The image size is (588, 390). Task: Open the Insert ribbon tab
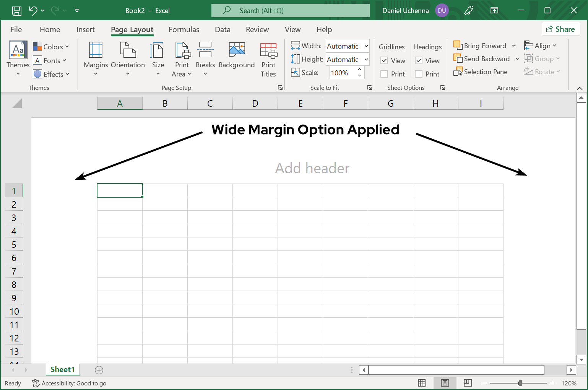(x=85, y=29)
